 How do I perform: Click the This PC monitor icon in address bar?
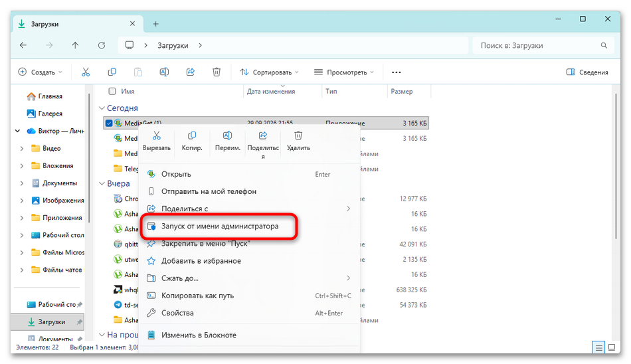129,45
